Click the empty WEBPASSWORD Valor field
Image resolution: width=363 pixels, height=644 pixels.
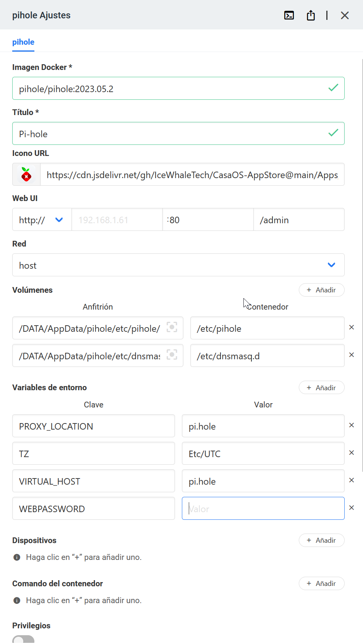coord(263,509)
